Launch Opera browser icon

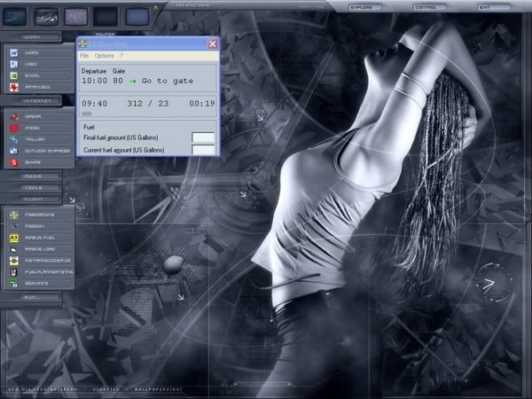[x=14, y=117]
